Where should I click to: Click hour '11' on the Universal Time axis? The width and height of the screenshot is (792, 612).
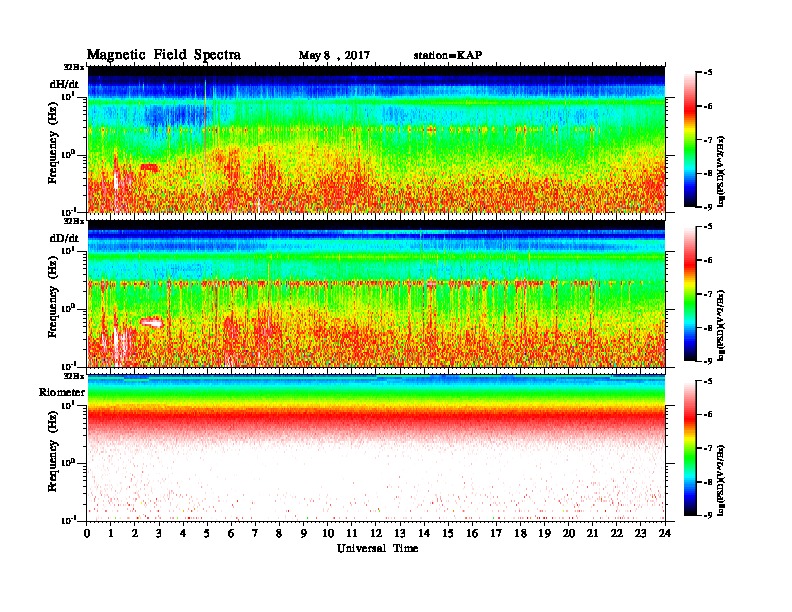(x=352, y=533)
